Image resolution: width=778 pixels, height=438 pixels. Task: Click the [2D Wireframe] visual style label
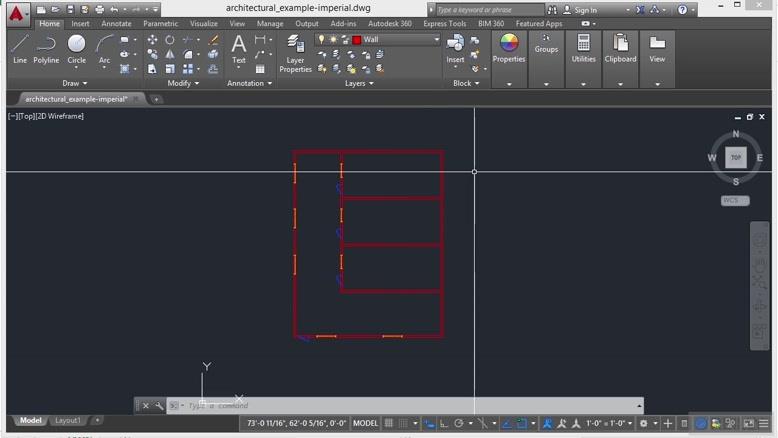point(60,116)
